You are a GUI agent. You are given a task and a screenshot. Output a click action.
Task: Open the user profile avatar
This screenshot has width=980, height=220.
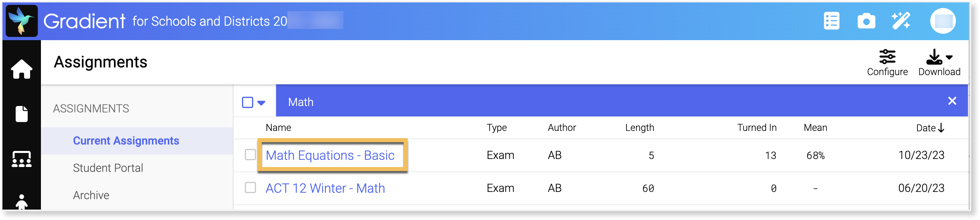coord(943,21)
